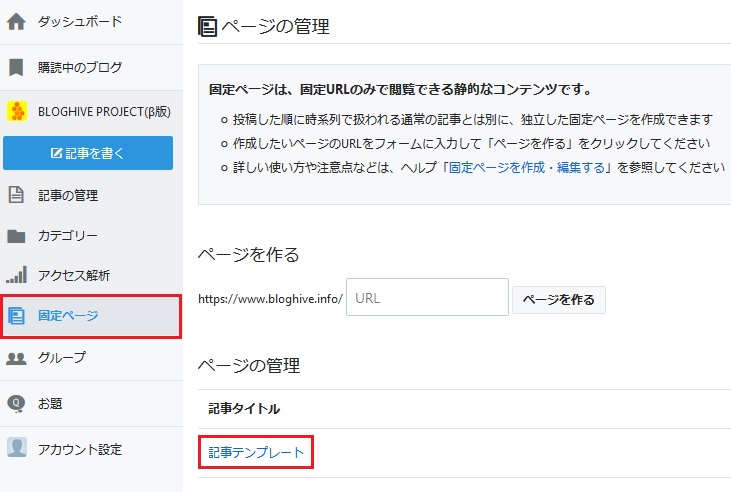Click the folder icon for カテゴリー
731x492 pixels.
point(16,236)
